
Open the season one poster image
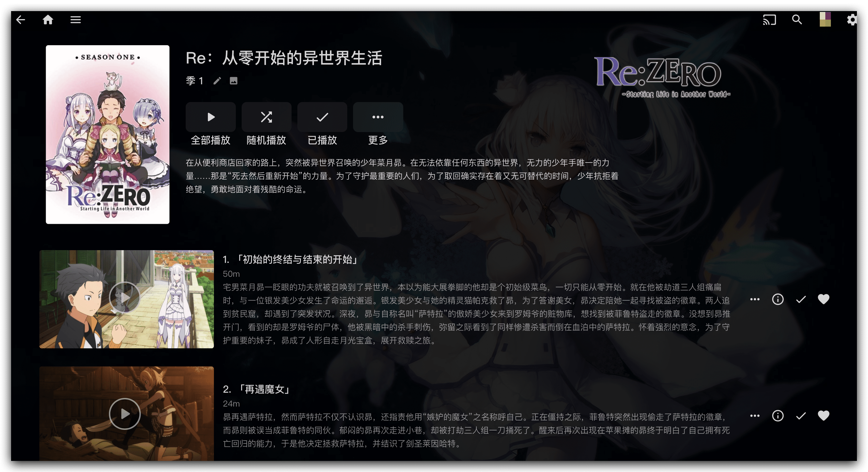(x=108, y=135)
